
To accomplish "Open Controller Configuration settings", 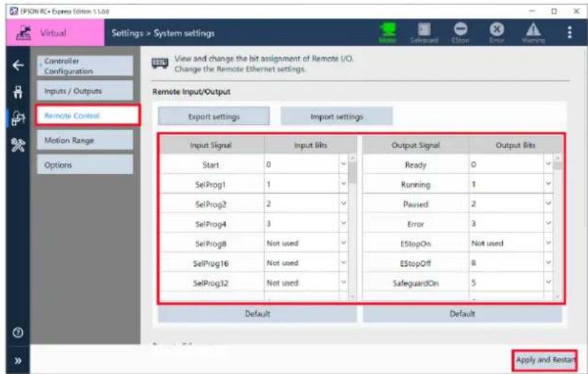I will pos(85,66).
